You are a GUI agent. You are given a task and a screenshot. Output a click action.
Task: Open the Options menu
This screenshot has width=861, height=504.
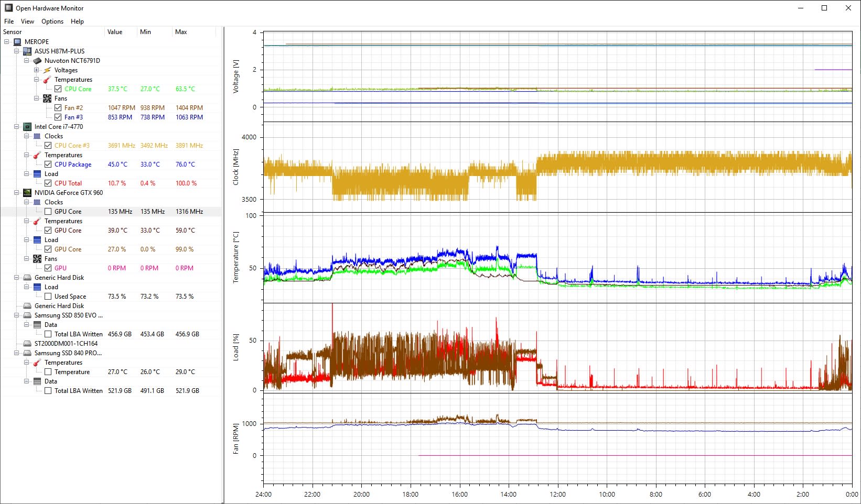click(52, 21)
